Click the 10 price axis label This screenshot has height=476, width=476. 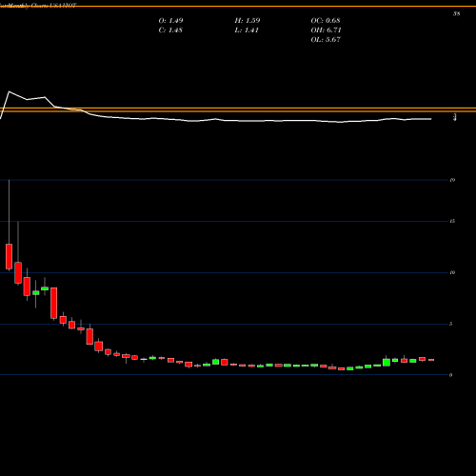pyautogui.click(x=452, y=272)
